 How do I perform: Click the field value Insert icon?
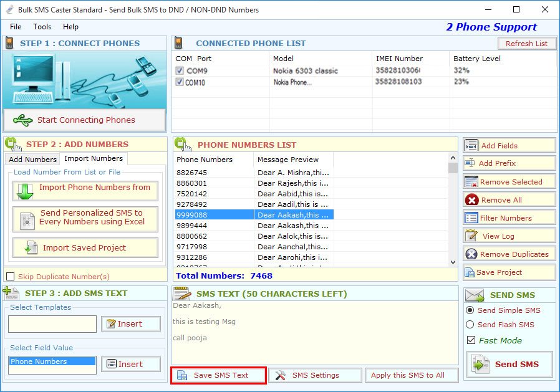[x=112, y=364]
